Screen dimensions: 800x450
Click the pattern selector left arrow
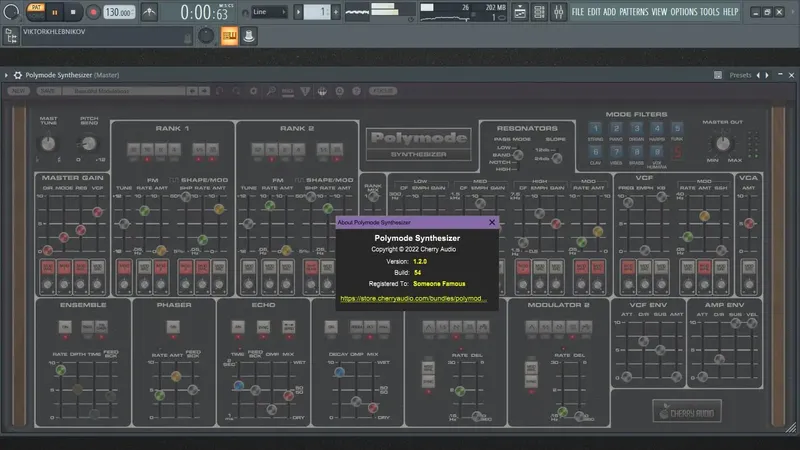298,12
